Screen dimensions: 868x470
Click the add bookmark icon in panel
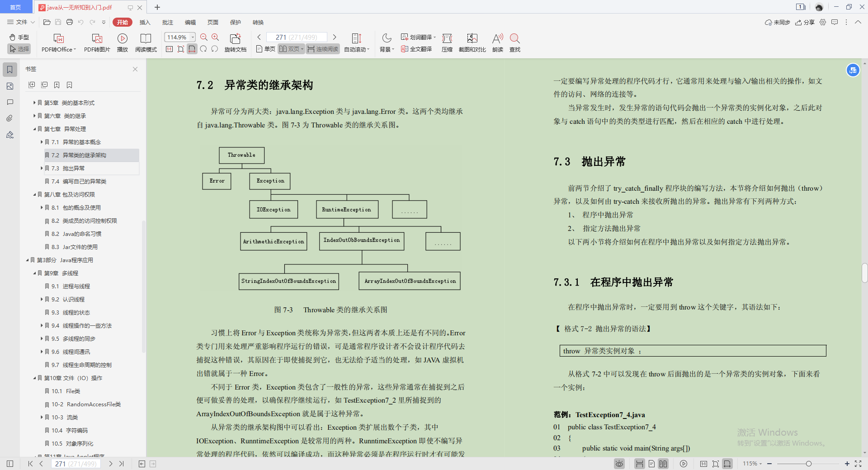(x=57, y=85)
